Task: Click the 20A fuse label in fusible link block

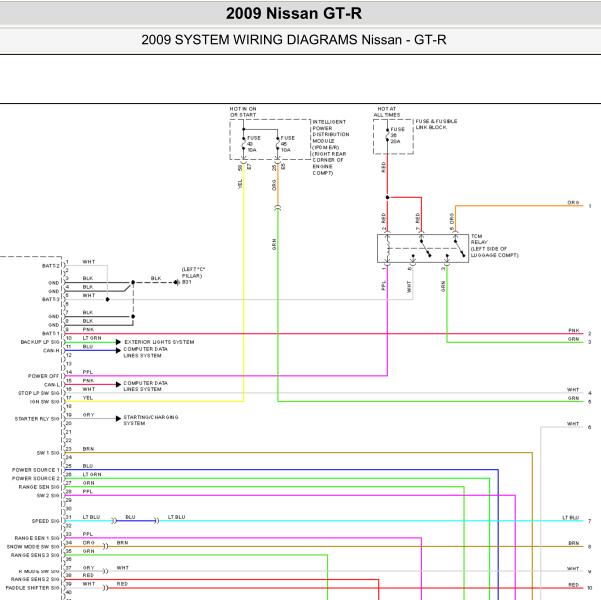Action: coord(397,135)
